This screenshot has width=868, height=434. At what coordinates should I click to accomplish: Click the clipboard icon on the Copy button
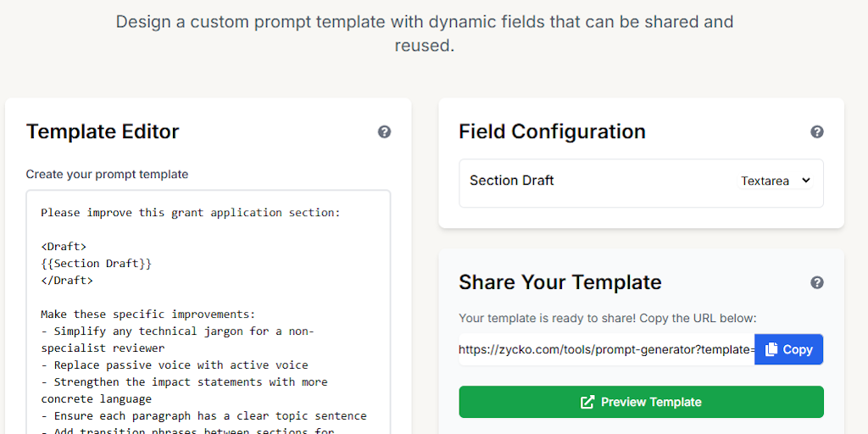pos(771,349)
